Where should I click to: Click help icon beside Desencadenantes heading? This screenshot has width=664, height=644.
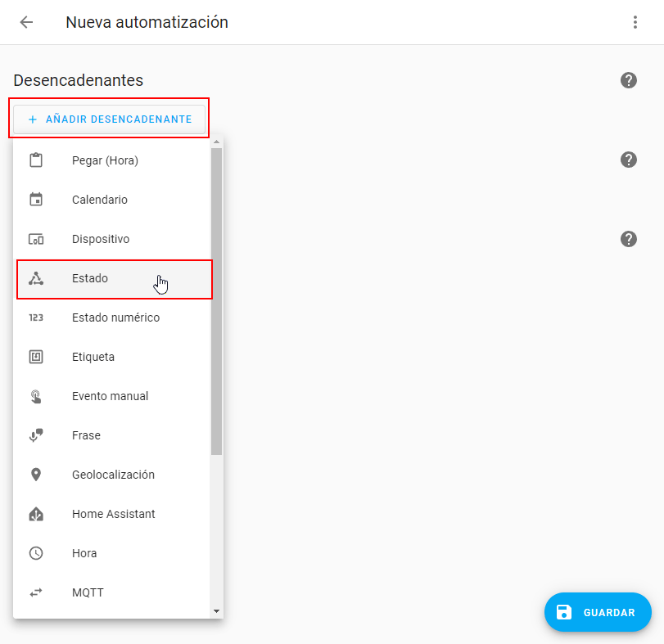(628, 80)
